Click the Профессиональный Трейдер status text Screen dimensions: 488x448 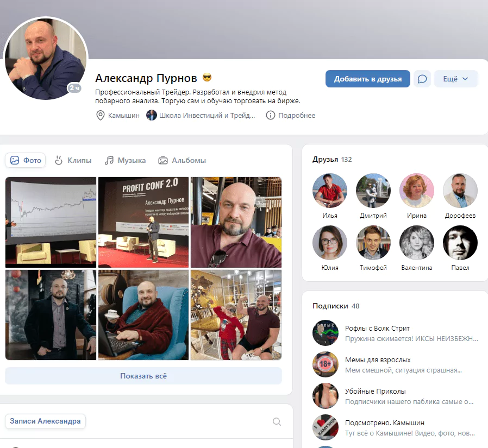click(198, 96)
